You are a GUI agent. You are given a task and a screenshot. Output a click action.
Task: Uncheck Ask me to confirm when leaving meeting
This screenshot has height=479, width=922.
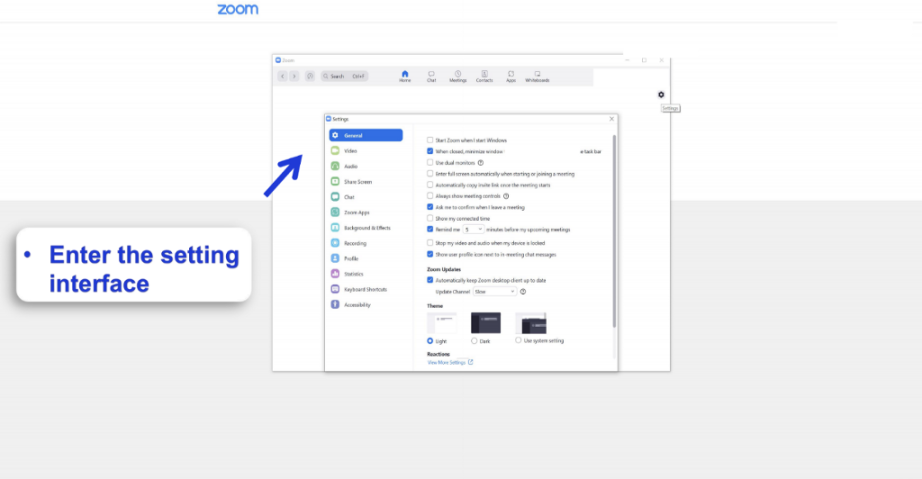[430, 207]
